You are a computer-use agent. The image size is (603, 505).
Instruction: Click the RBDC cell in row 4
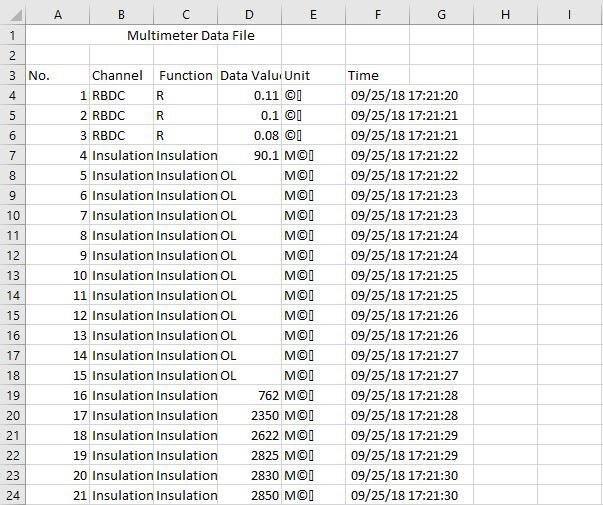[x=122, y=95]
